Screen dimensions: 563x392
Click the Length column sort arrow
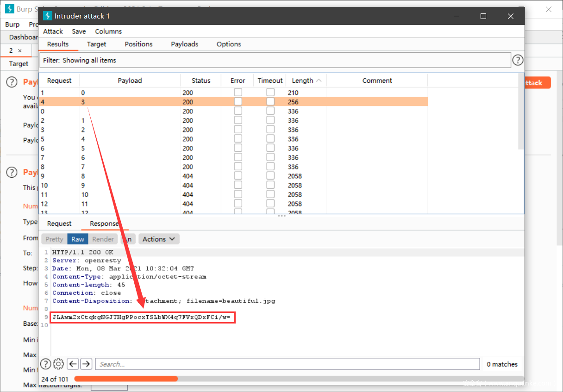319,81
